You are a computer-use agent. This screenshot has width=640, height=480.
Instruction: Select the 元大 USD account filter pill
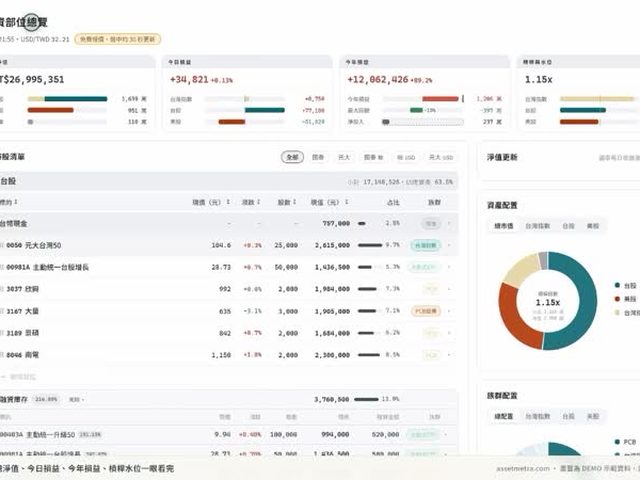coord(441,157)
